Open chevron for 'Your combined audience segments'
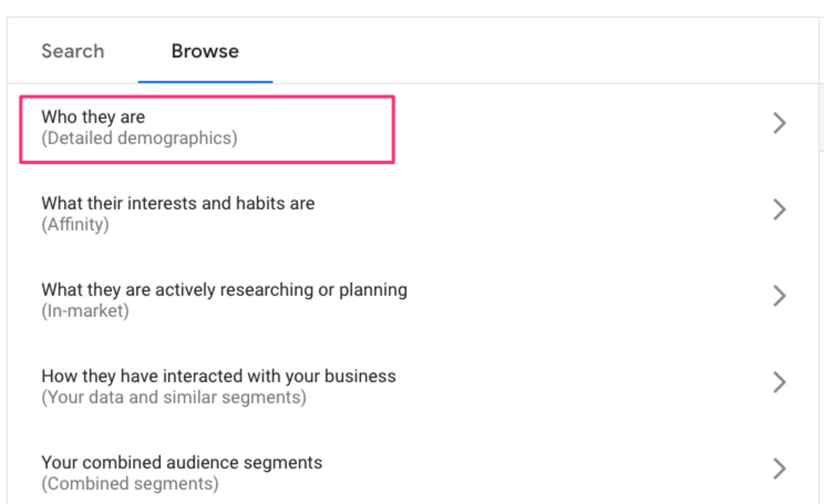This screenshot has width=824, height=504. click(779, 469)
